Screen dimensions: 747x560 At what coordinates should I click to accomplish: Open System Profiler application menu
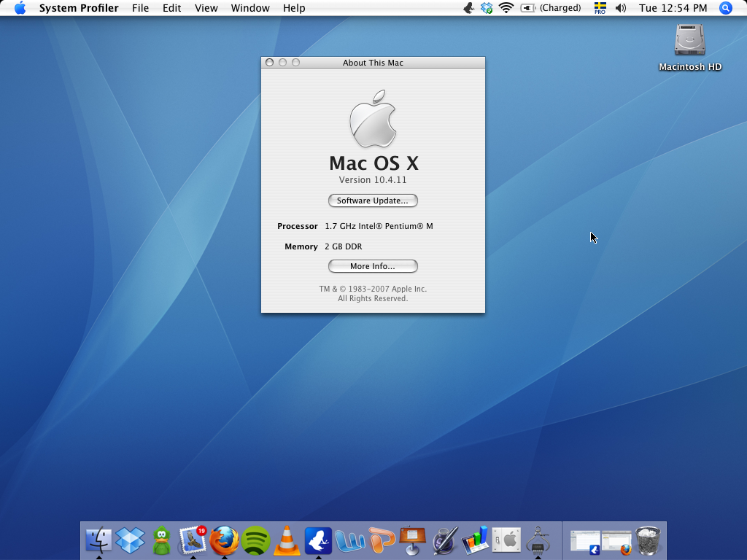[79, 8]
